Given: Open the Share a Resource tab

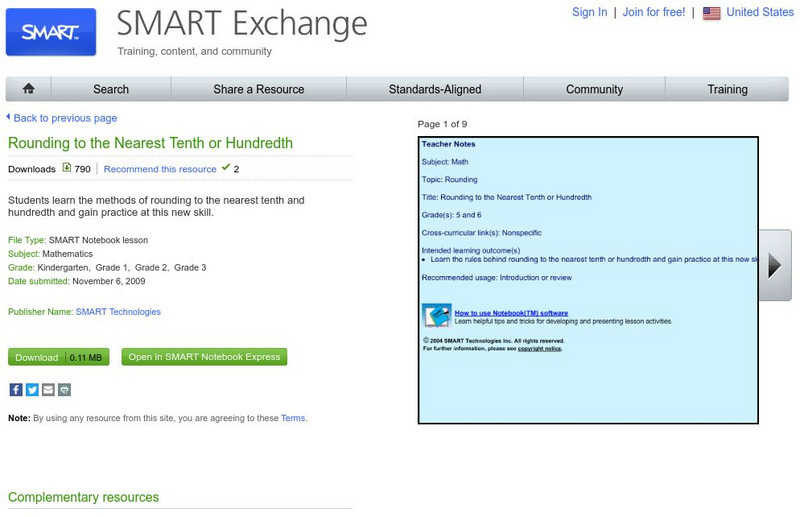Looking at the screenshot, I should point(258,89).
